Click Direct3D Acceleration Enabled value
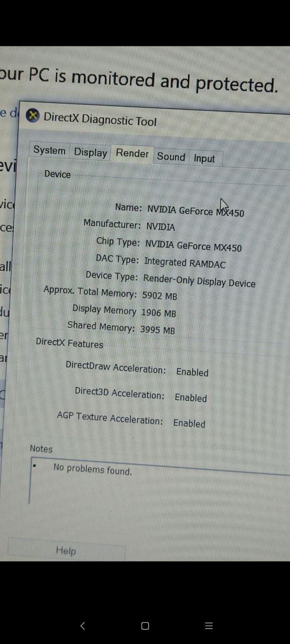This screenshot has width=290, height=644. pyautogui.click(x=191, y=398)
